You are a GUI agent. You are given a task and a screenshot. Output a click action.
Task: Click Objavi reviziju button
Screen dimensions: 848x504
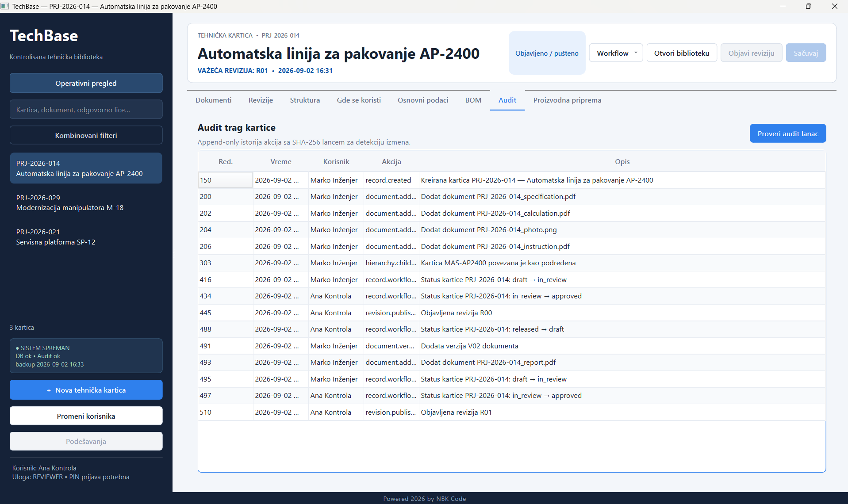pos(751,53)
